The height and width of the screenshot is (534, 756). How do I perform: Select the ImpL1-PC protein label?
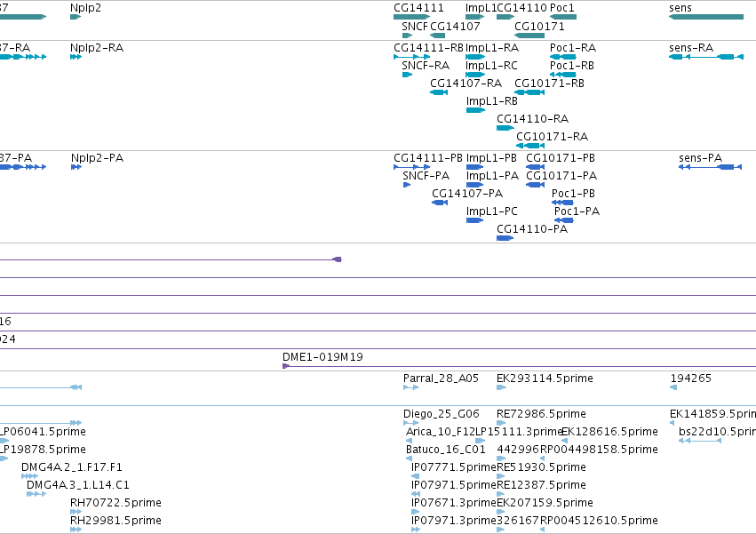click(x=492, y=211)
